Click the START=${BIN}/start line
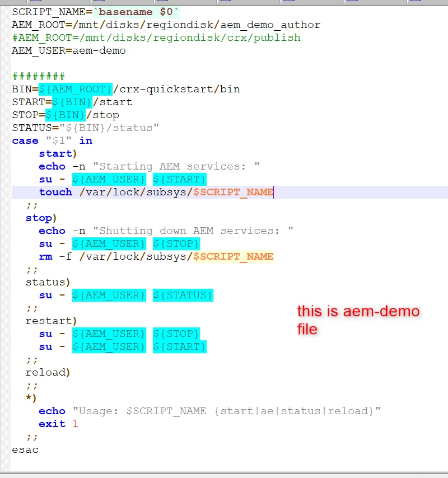The height and width of the screenshot is (478, 448). point(72,102)
